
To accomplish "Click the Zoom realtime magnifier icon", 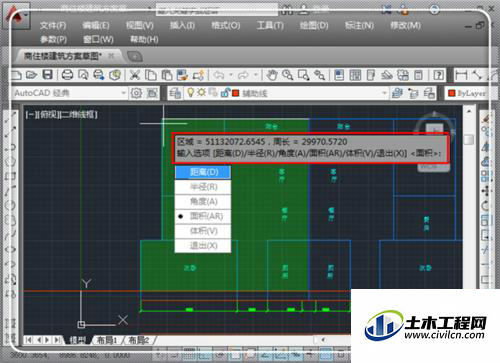I will pyautogui.click(x=288, y=75).
